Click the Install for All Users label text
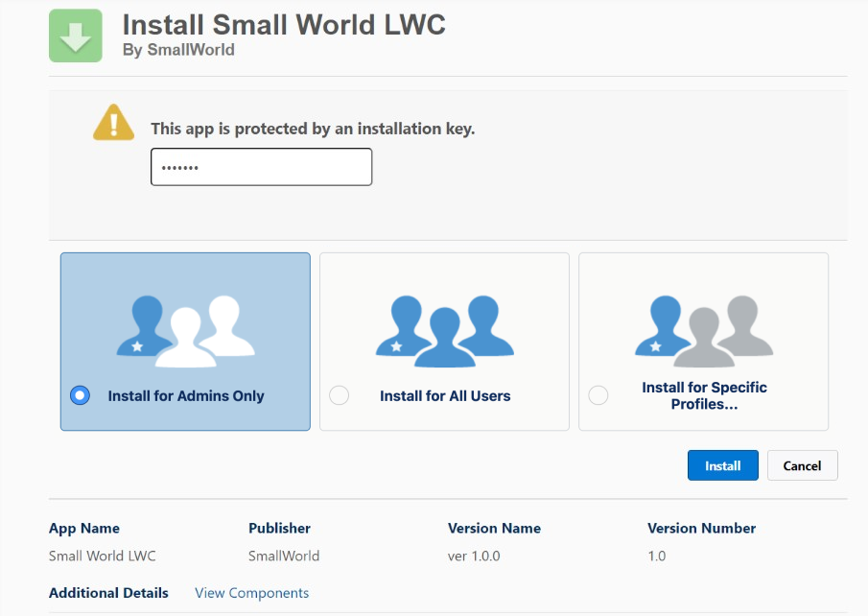The width and height of the screenshot is (868, 616). click(x=445, y=395)
